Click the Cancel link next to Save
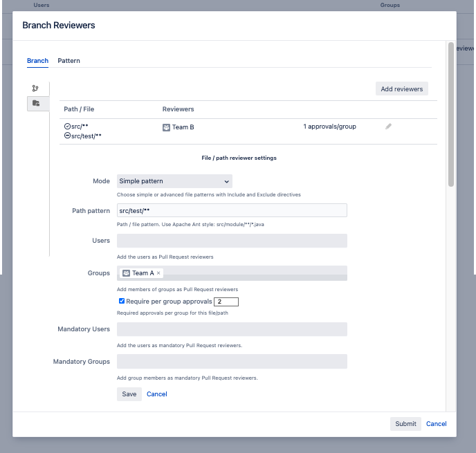476x453 pixels. (157, 394)
